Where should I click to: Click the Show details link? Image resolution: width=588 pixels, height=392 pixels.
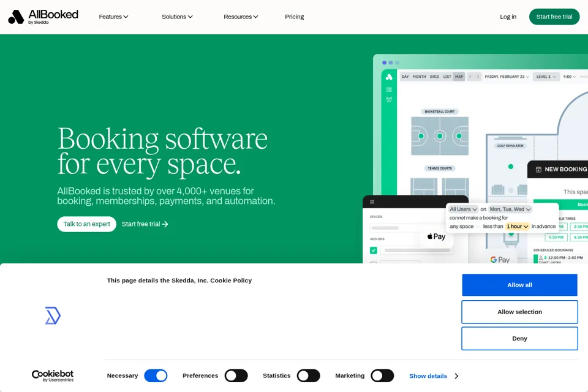pos(428,376)
